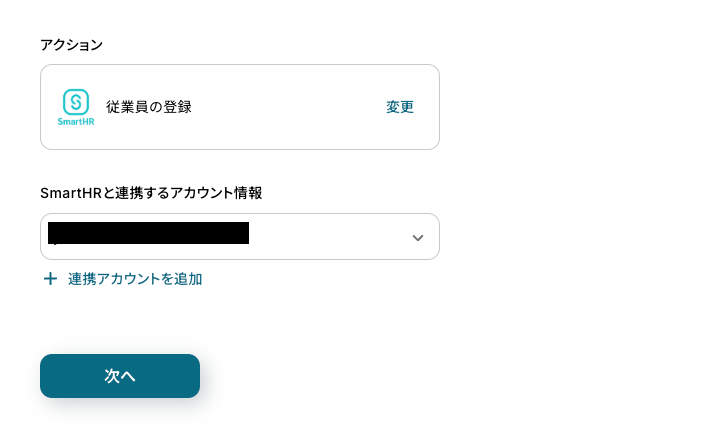This screenshot has height=436, width=722.
Task: Click the SmartHR logo icon
Action: pos(76,101)
